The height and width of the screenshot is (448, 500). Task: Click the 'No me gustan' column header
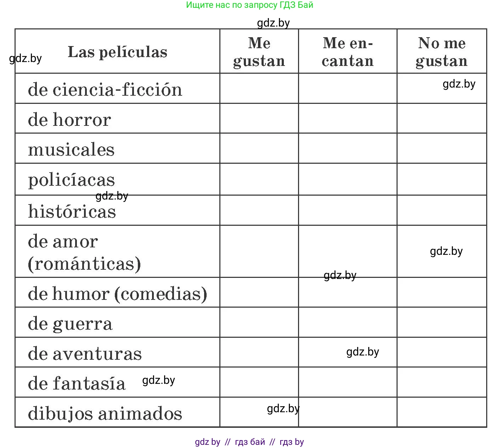pos(442,52)
